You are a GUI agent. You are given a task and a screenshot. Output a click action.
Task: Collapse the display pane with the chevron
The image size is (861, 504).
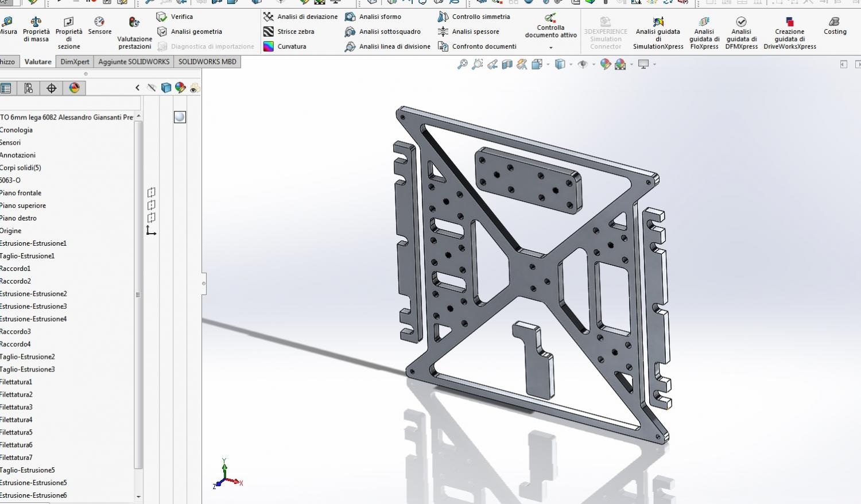(x=137, y=88)
